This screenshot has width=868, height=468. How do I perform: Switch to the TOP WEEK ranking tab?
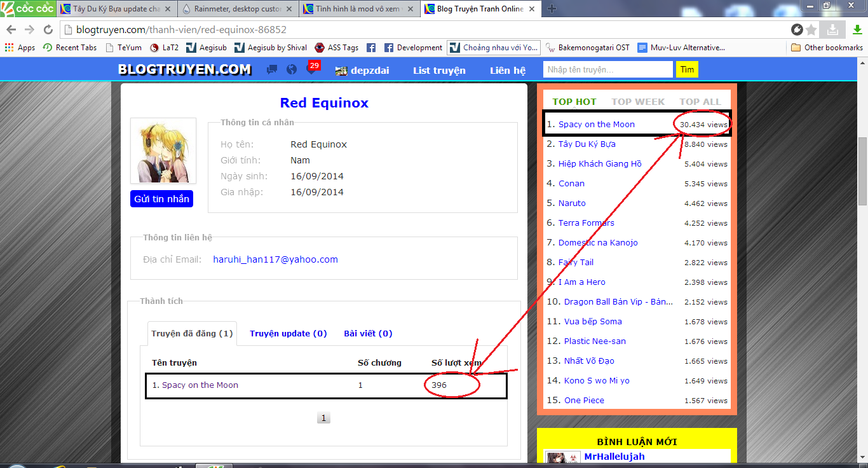[x=638, y=102]
